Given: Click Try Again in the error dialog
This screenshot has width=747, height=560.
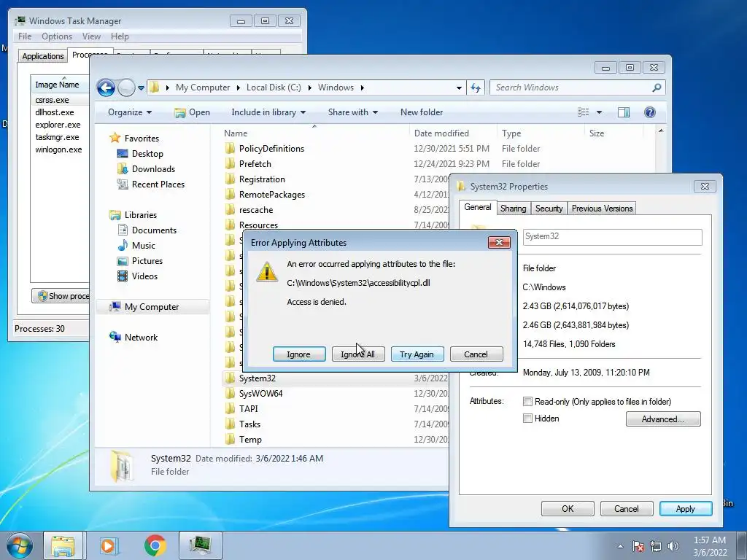Looking at the screenshot, I should point(417,354).
